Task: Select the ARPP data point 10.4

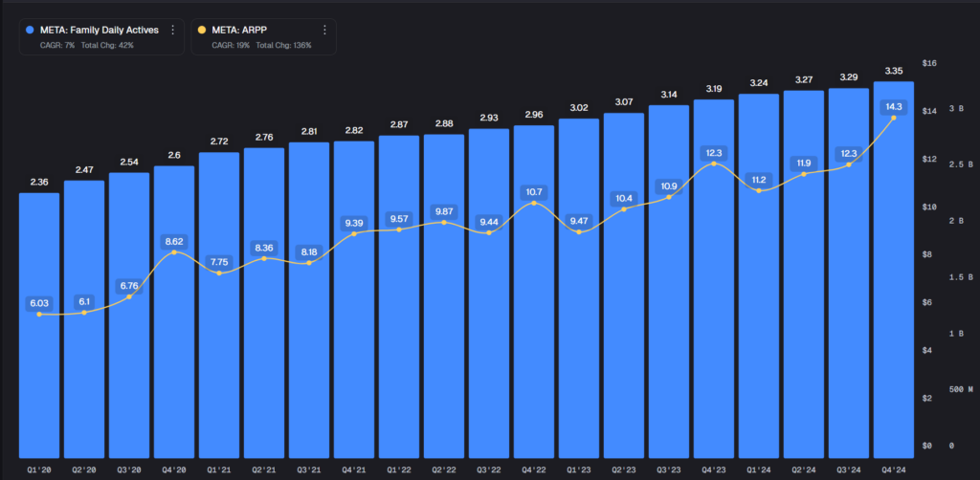Action: [624, 209]
